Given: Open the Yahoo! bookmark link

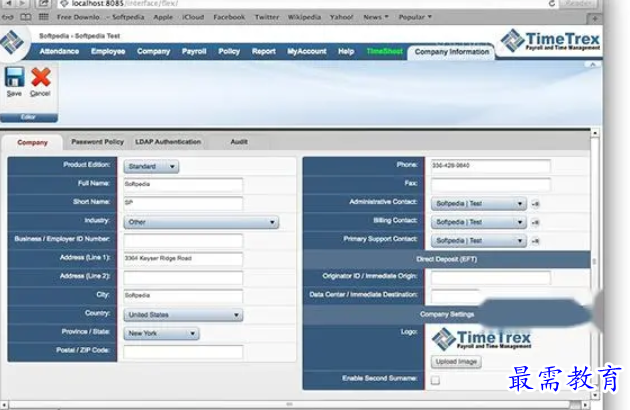Looking at the screenshot, I should point(342,17).
